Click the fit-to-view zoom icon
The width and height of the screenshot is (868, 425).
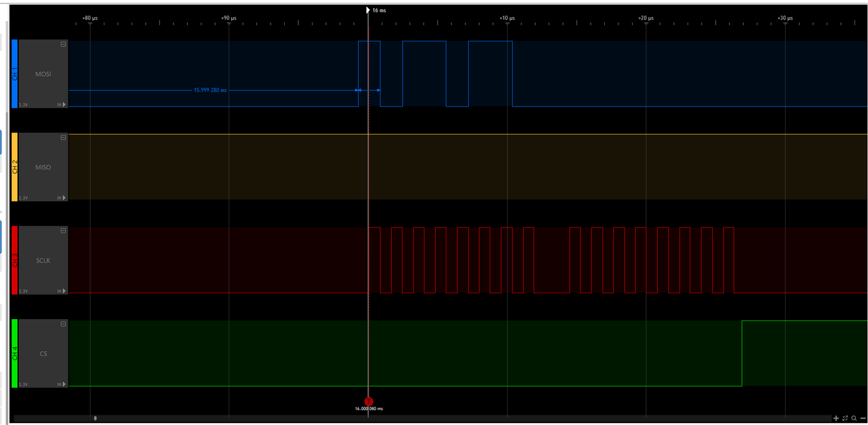coord(845,418)
